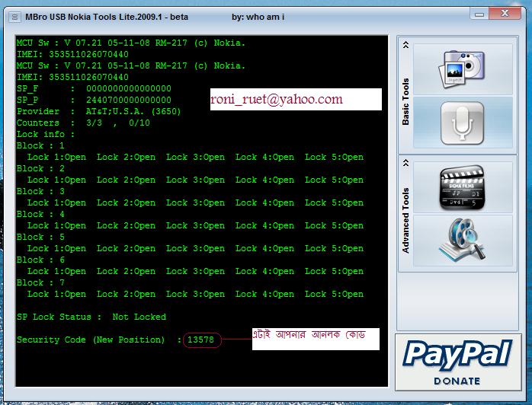Click the Basic Tools vertical label
Image resolution: width=532 pixels, height=405 pixels.
coord(405,102)
